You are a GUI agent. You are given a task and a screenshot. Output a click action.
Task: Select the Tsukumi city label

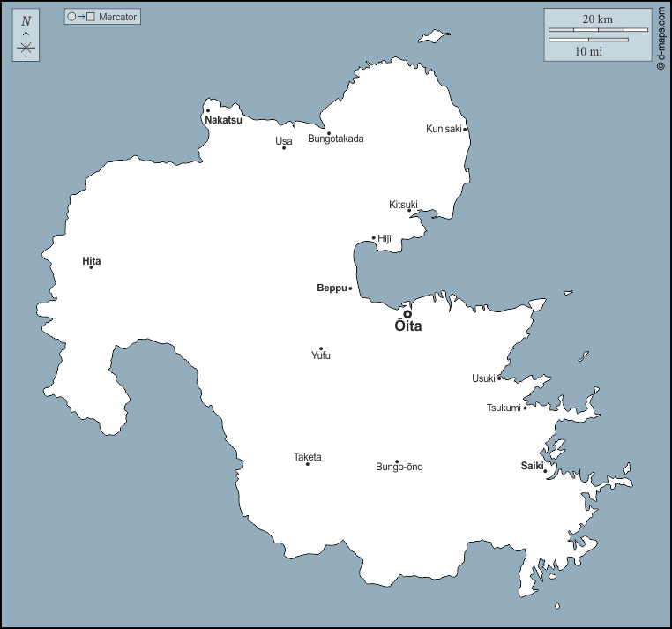504,408
